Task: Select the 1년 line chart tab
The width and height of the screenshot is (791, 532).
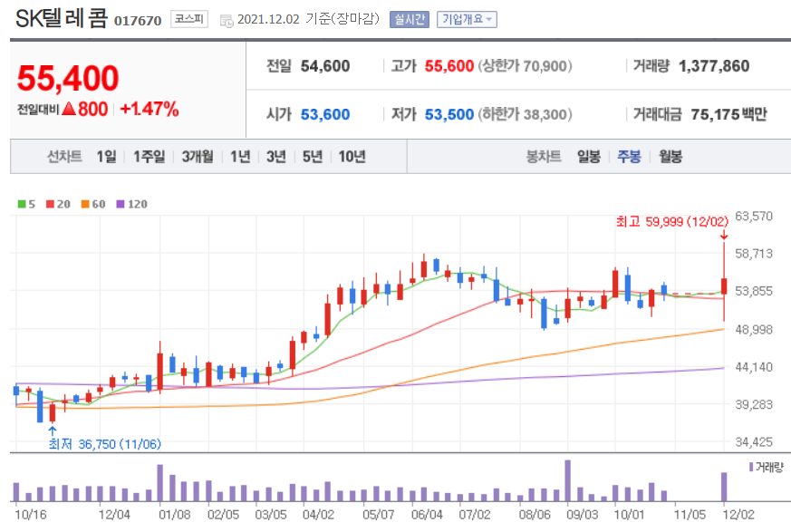Action: click(240, 157)
